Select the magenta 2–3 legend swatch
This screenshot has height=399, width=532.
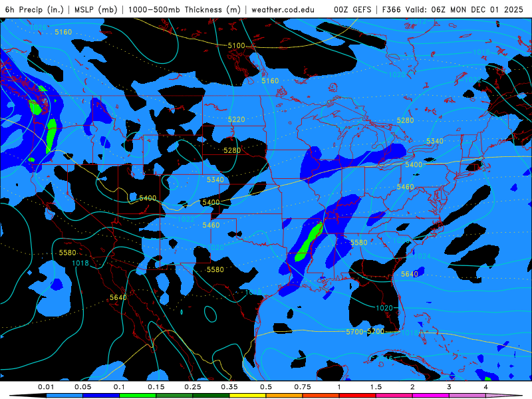(x=431, y=396)
